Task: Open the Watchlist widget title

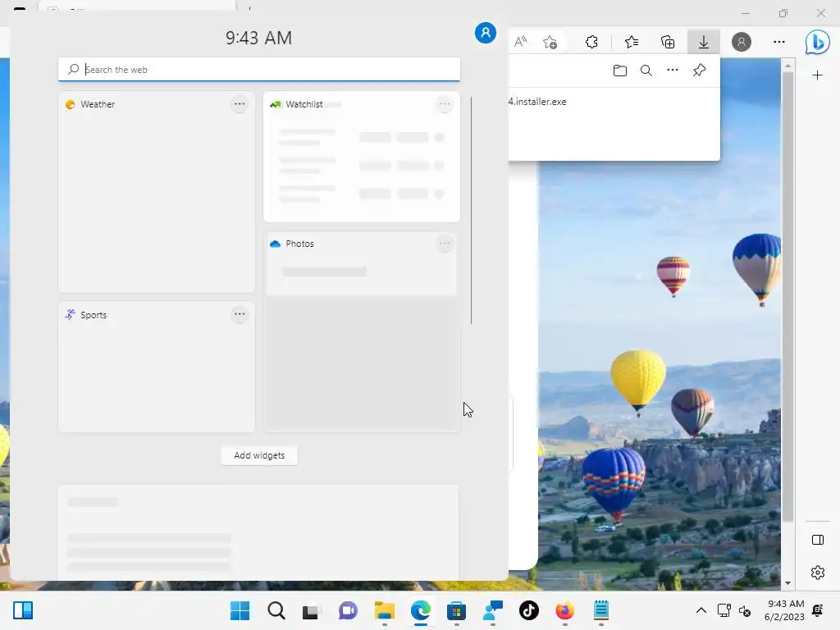Action: [x=304, y=104]
